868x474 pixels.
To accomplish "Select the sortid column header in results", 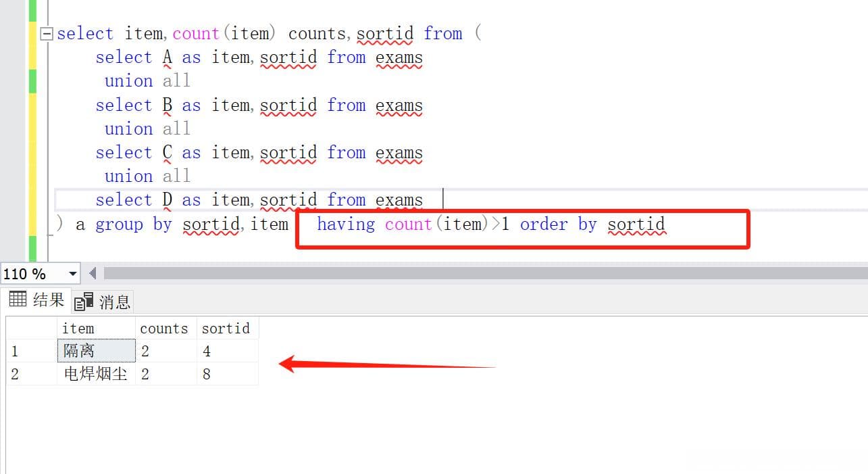I will click(227, 328).
